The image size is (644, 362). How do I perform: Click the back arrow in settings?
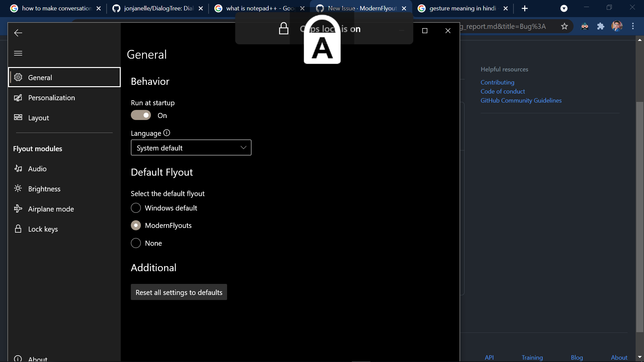(18, 33)
